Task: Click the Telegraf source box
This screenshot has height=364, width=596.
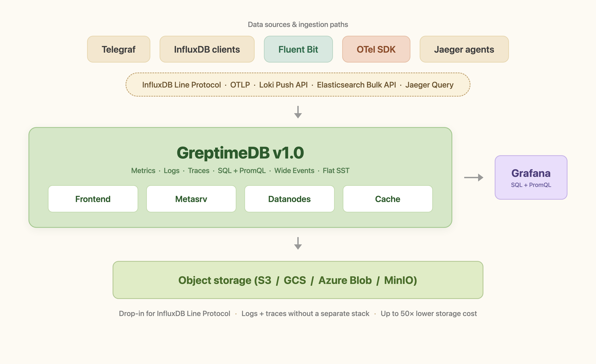Action: click(119, 49)
